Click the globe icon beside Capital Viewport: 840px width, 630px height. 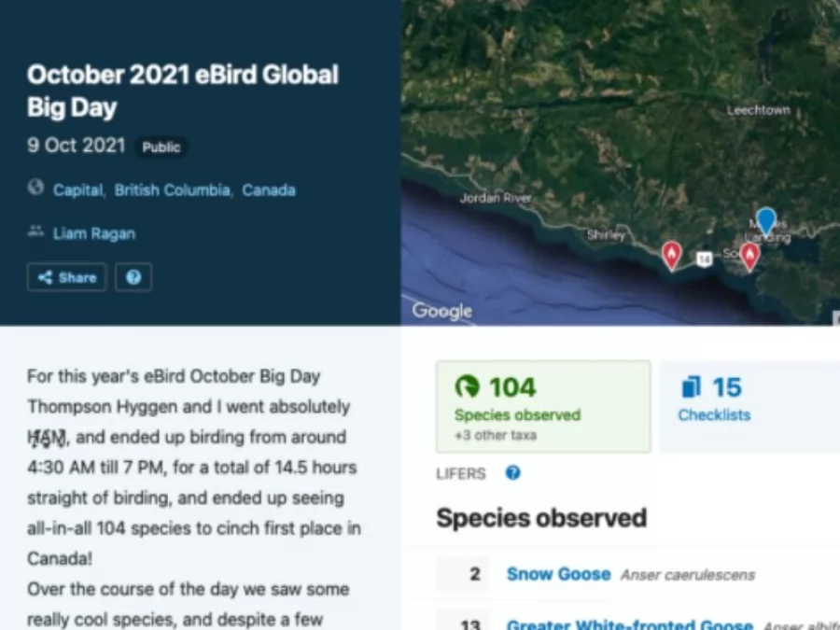click(x=35, y=188)
